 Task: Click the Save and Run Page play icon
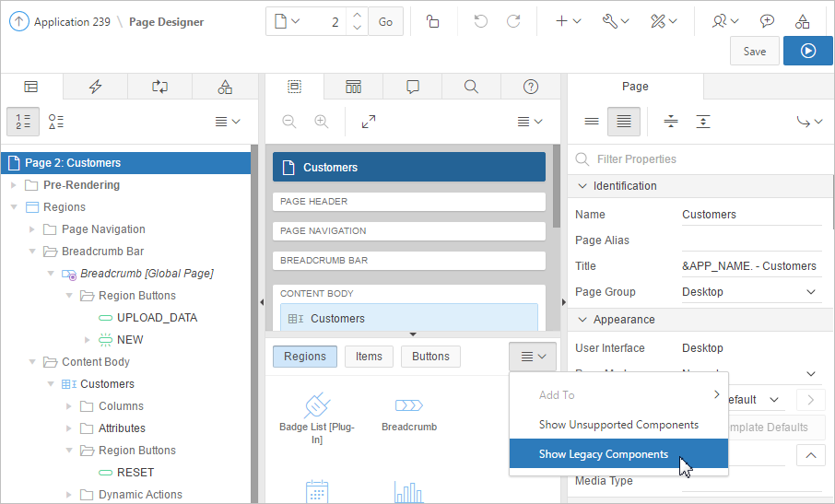point(807,52)
